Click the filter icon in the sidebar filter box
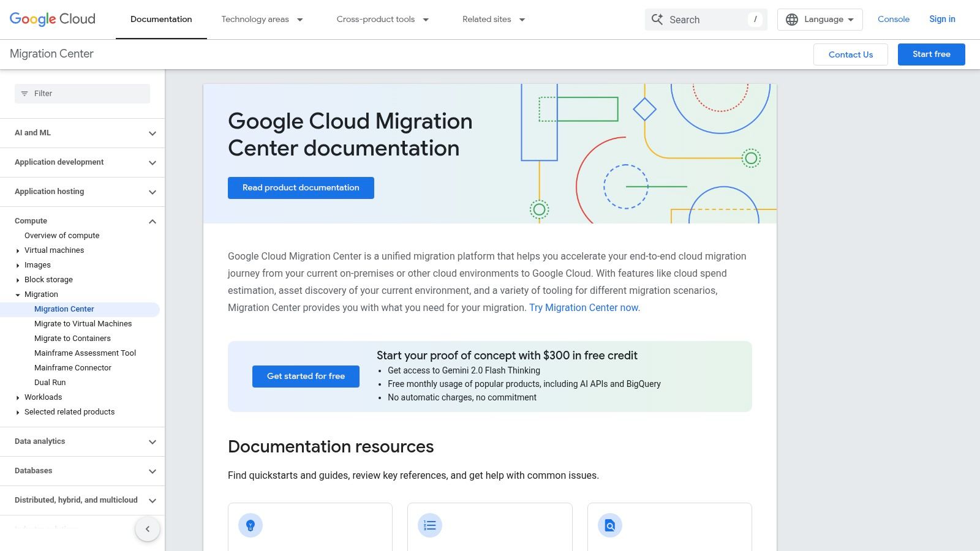 [24, 93]
